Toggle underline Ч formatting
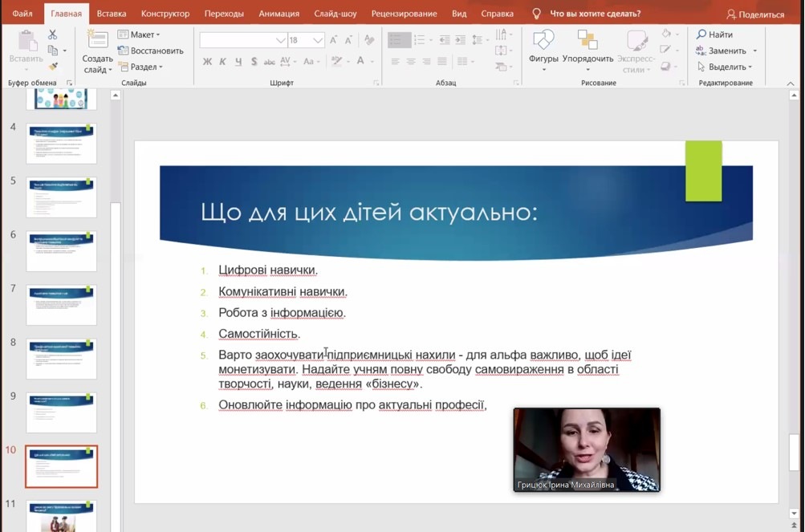Viewport: 805px width, 532px height. [238, 62]
